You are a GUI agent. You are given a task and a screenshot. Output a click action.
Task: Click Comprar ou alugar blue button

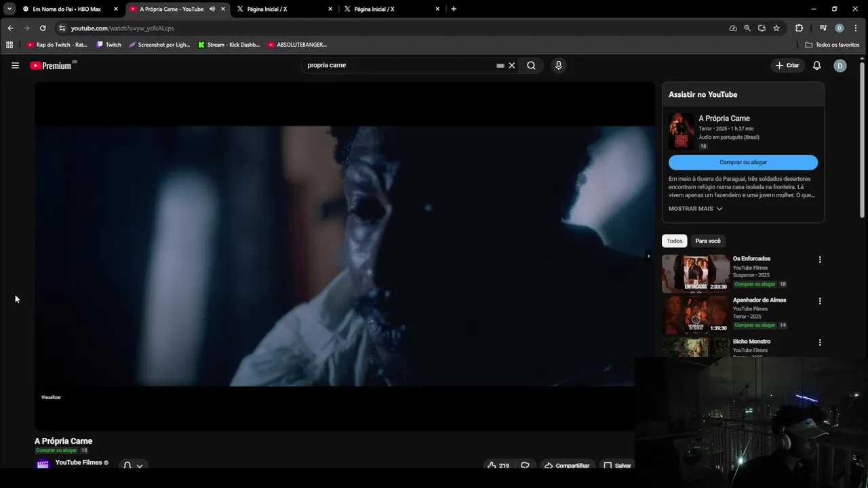pos(743,163)
